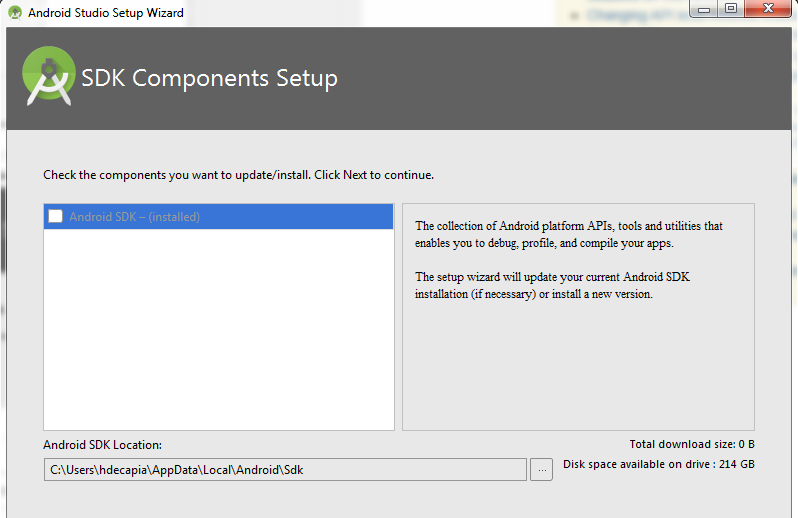The width and height of the screenshot is (798, 518).
Task: Check the Android SDK (installed) checkbox
Action: tap(55, 216)
